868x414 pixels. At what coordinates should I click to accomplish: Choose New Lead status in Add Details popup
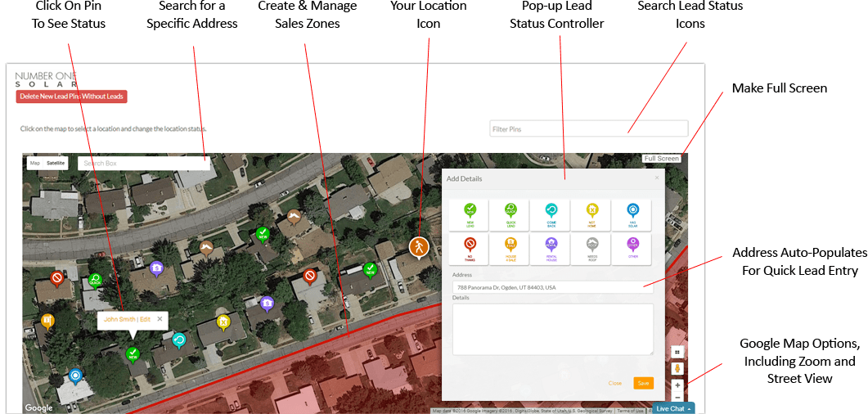(x=470, y=214)
